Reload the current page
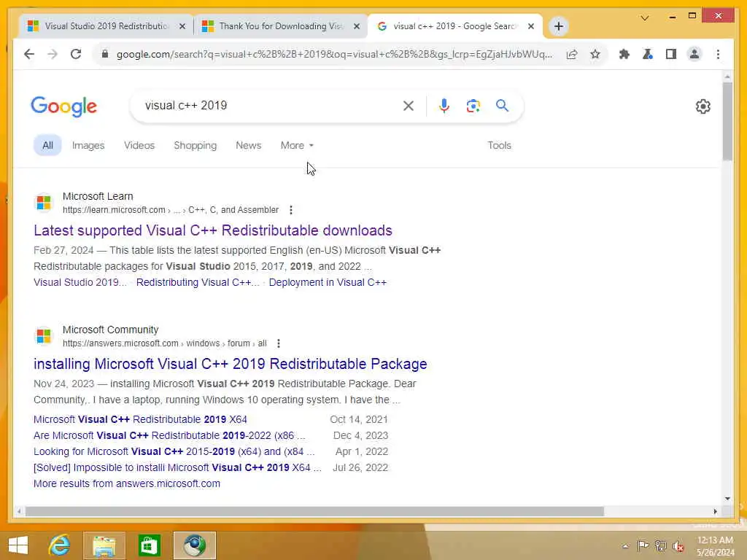Screen dimensions: 747x560 point(76,54)
